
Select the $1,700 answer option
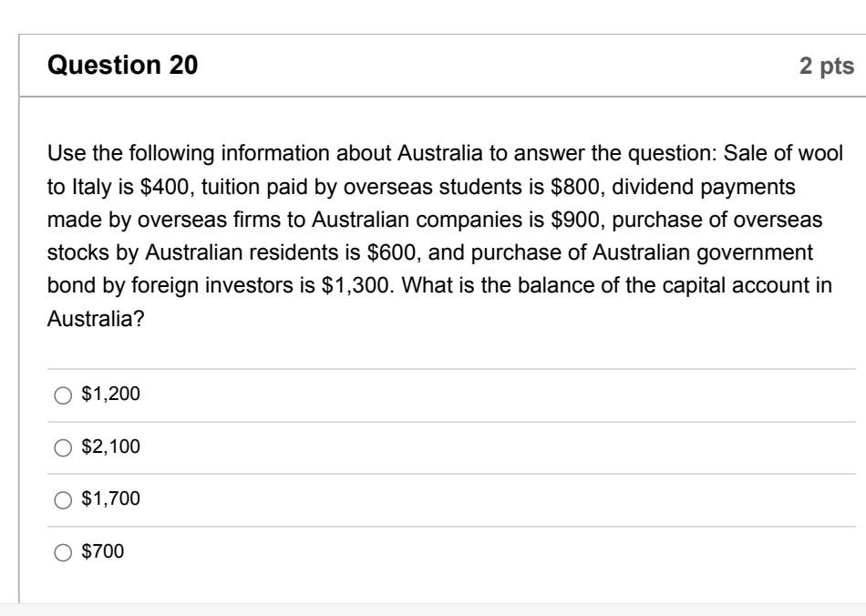pyautogui.click(x=102, y=499)
